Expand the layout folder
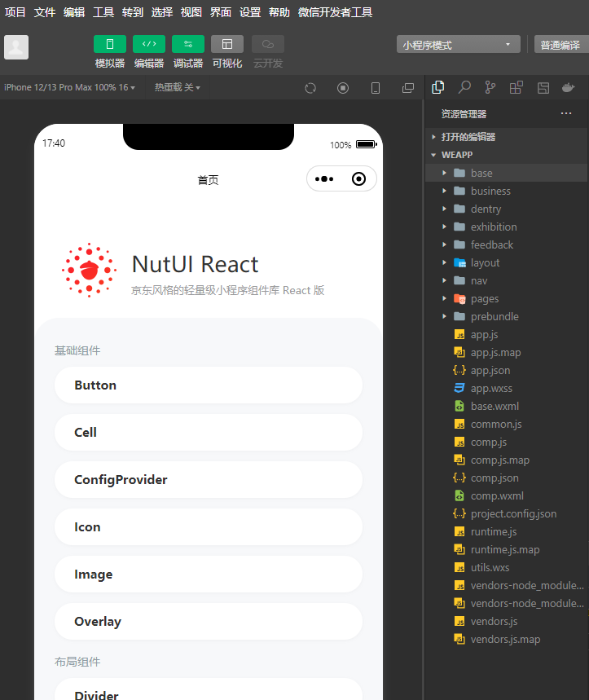Image resolution: width=589 pixels, height=700 pixels. 507,262
